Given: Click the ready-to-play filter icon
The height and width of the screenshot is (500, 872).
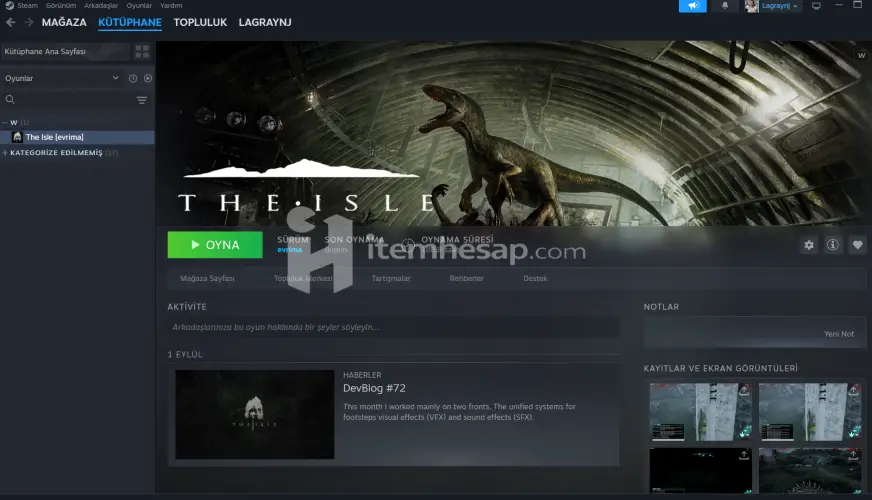Looking at the screenshot, I should point(148,78).
